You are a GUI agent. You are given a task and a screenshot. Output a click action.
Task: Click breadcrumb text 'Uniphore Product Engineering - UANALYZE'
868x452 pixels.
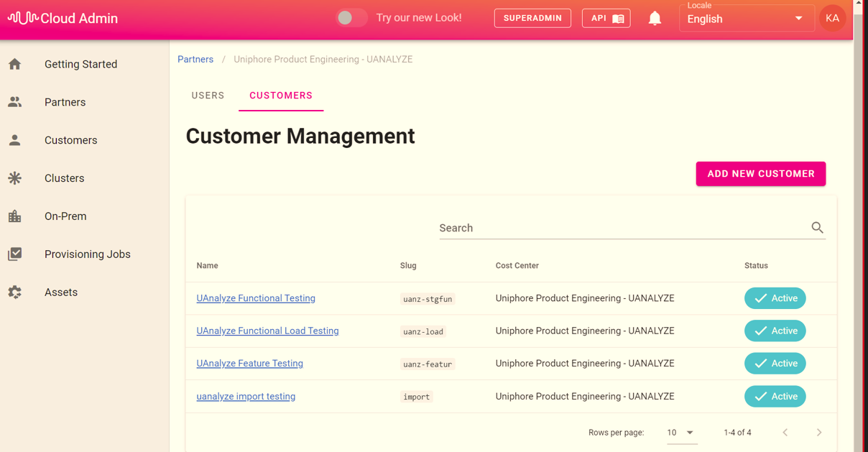coord(323,59)
